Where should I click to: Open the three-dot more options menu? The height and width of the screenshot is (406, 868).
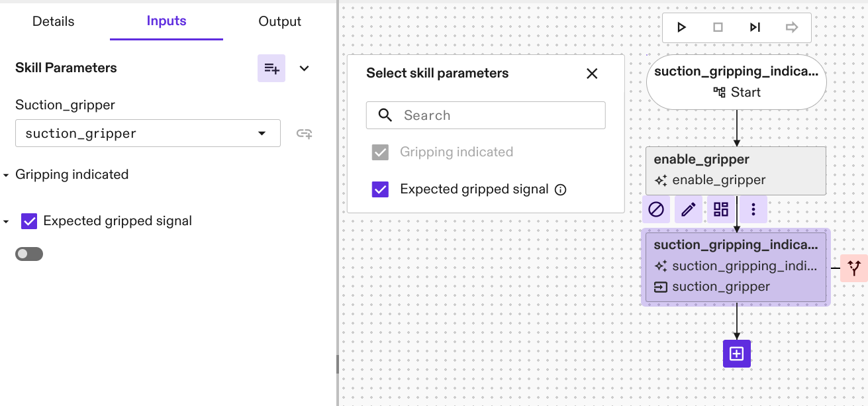(753, 210)
